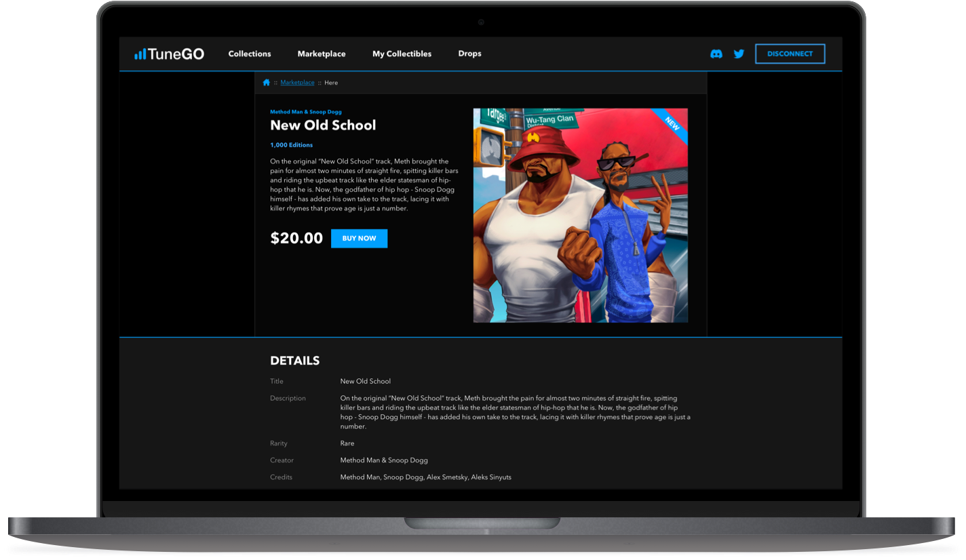966x560 pixels.
Task: Open the Collections nav item
Action: point(250,54)
